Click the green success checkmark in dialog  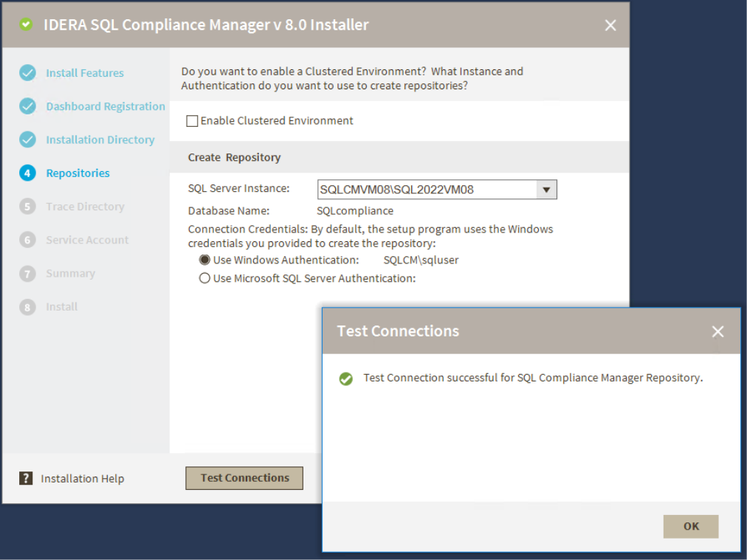point(345,378)
